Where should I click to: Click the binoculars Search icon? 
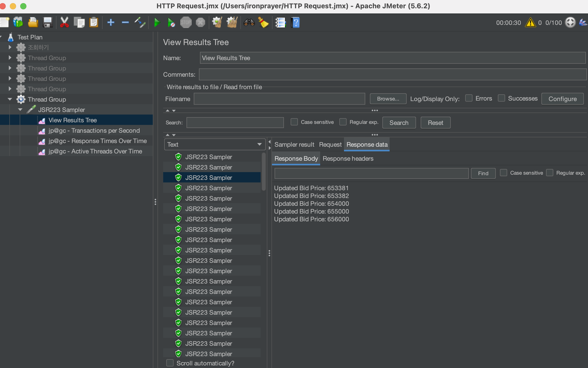[249, 23]
